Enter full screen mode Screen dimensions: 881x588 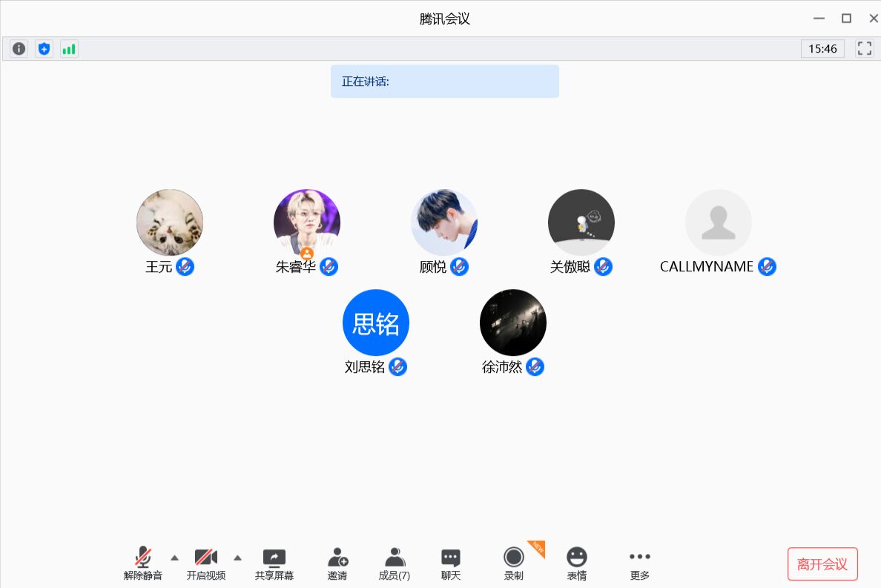point(864,49)
